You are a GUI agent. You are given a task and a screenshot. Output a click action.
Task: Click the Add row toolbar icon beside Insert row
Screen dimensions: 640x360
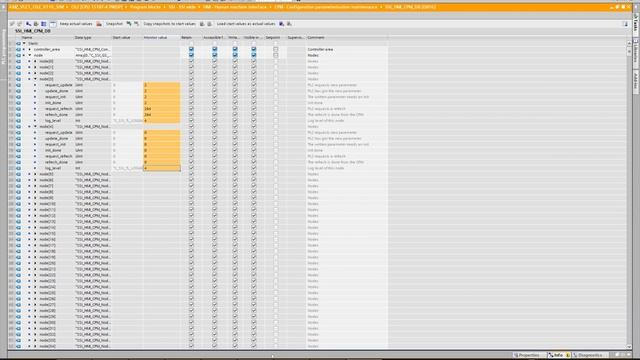click(20, 24)
